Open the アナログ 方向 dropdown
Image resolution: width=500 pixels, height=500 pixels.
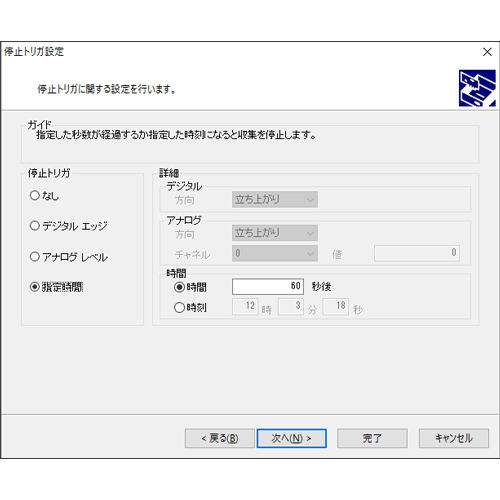[275, 233]
